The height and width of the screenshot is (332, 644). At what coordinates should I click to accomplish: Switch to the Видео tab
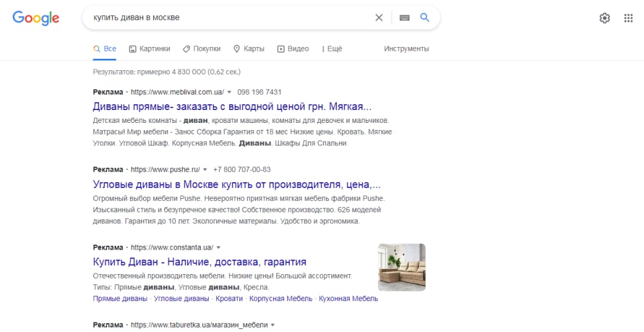tap(293, 49)
